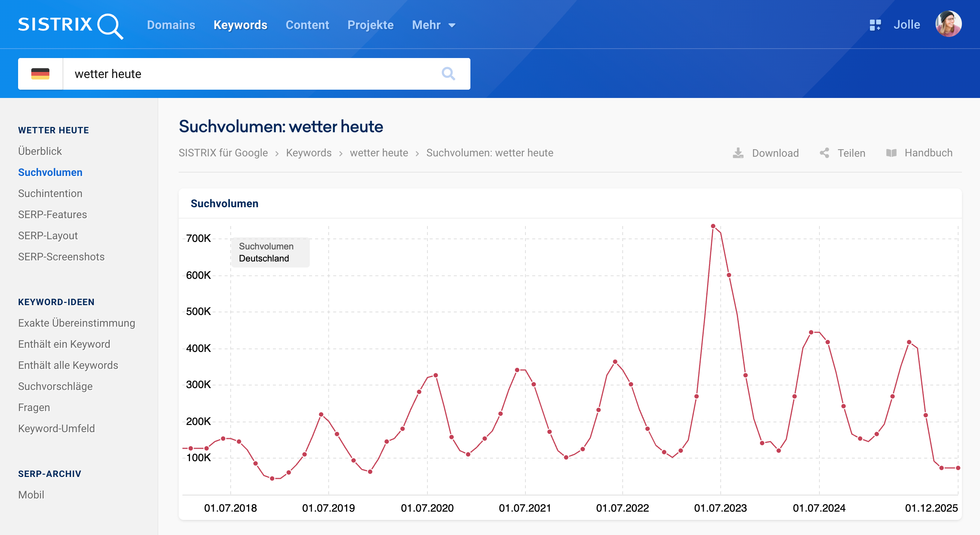Click the Handbuch book icon
This screenshot has height=535, width=980.
891,153
